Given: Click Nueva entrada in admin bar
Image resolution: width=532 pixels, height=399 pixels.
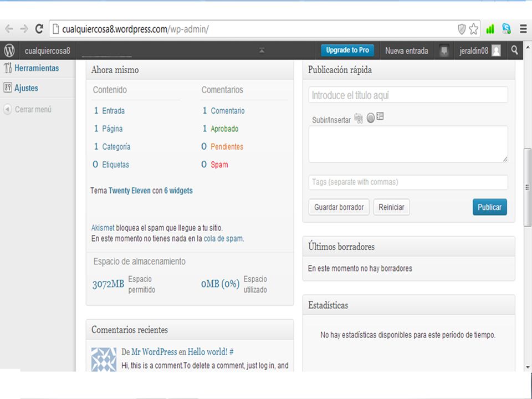Looking at the screenshot, I should point(406,51).
